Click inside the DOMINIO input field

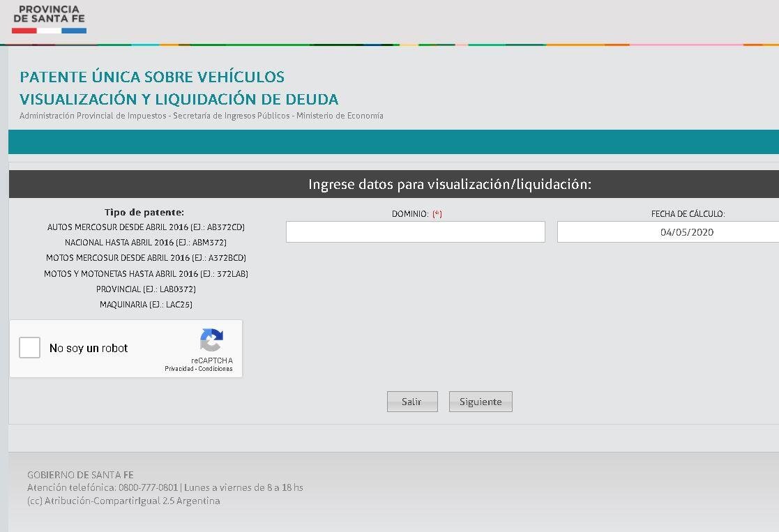[x=415, y=231]
